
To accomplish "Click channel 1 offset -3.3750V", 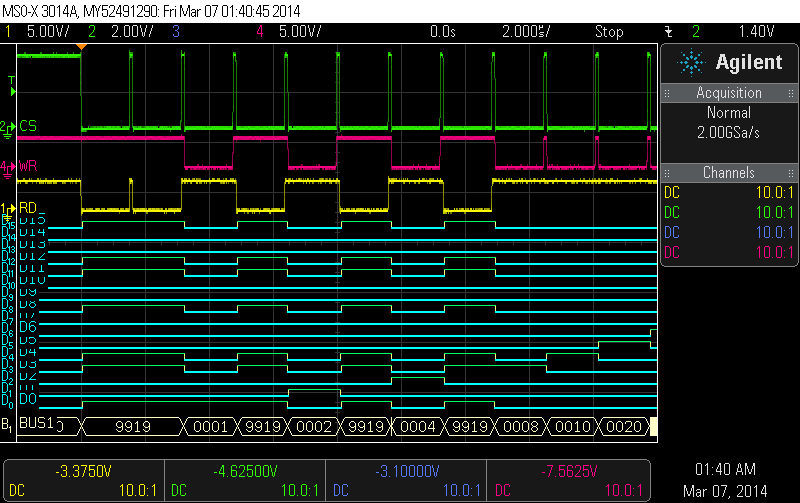I will pos(83,471).
